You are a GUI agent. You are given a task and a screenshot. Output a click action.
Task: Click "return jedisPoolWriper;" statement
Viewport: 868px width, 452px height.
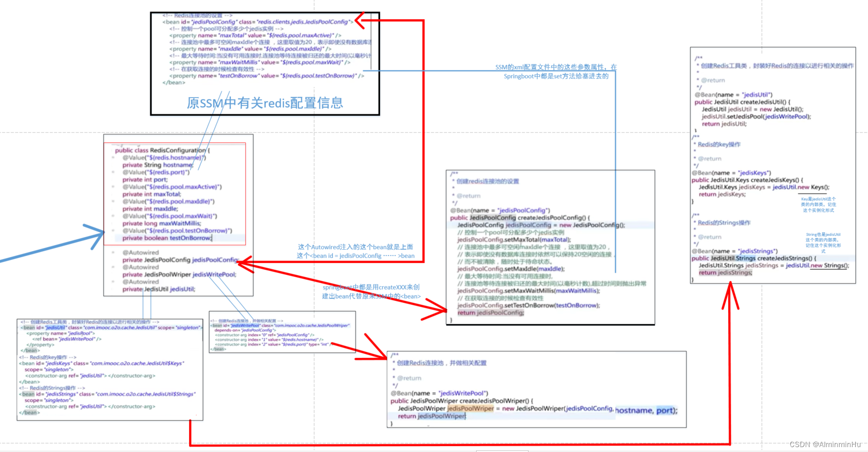tap(432, 416)
